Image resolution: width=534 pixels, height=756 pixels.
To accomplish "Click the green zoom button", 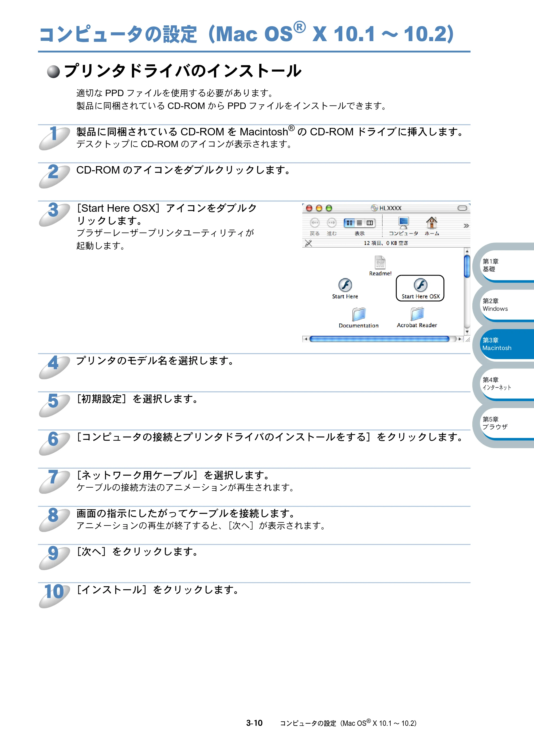I will click(x=329, y=208).
